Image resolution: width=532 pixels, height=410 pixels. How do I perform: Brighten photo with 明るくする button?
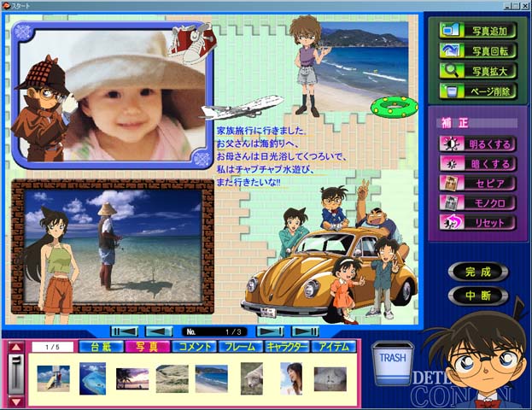coord(477,143)
